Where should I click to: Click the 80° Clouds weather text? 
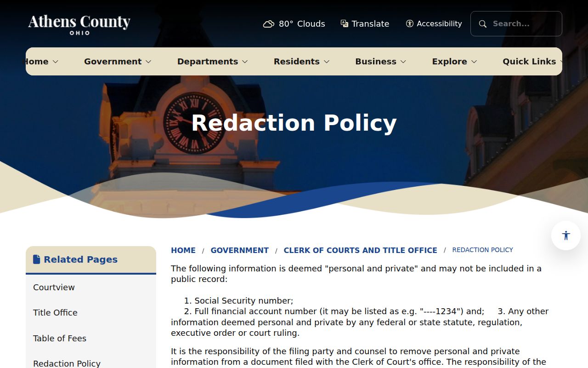302,24
